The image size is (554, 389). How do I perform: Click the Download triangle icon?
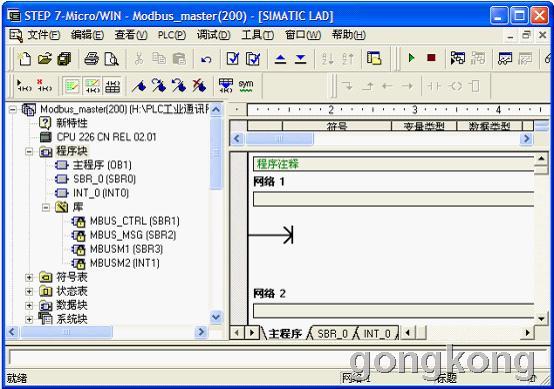(300, 59)
